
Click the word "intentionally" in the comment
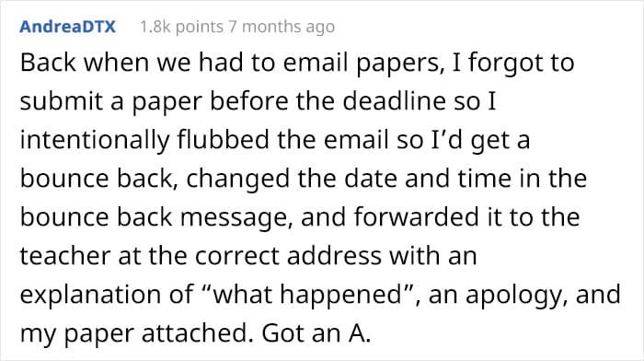point(95,141)
